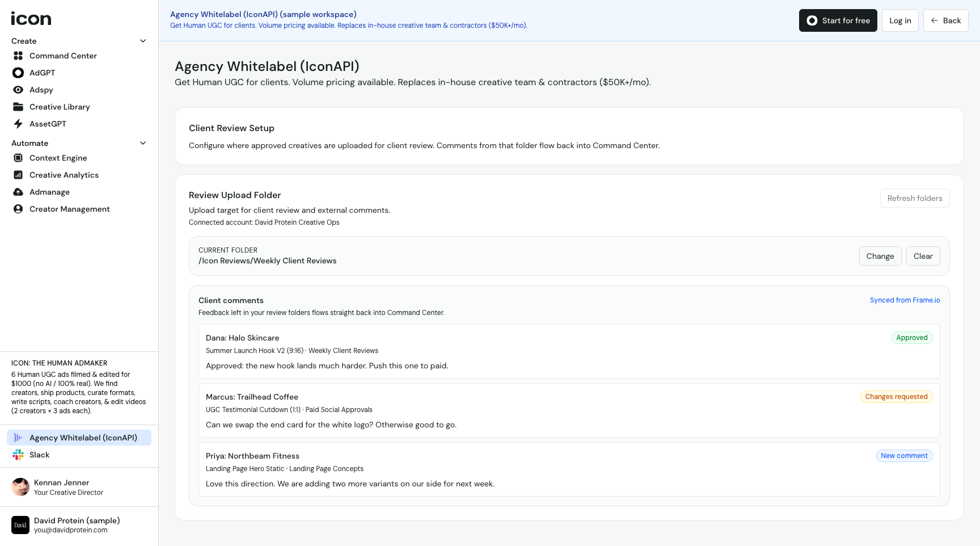Click Kennan Jenner creative director name
The image size is (980, 546).
pyautogui.click(x=61, y=482)
